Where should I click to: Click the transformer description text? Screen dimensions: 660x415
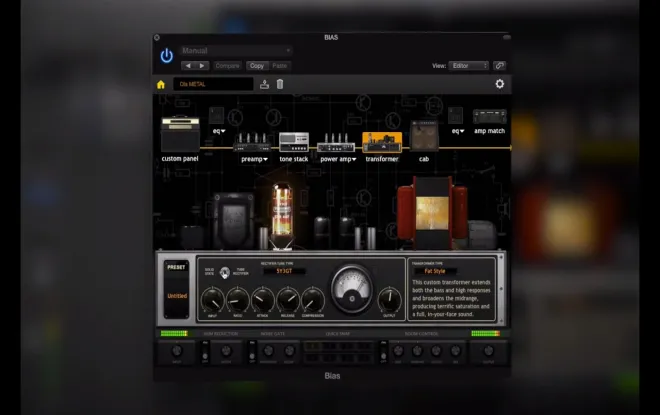point(451,298)
